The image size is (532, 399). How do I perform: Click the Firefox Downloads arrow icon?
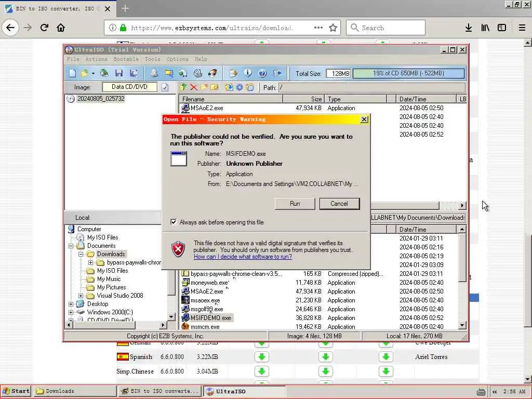click(469, 28)
